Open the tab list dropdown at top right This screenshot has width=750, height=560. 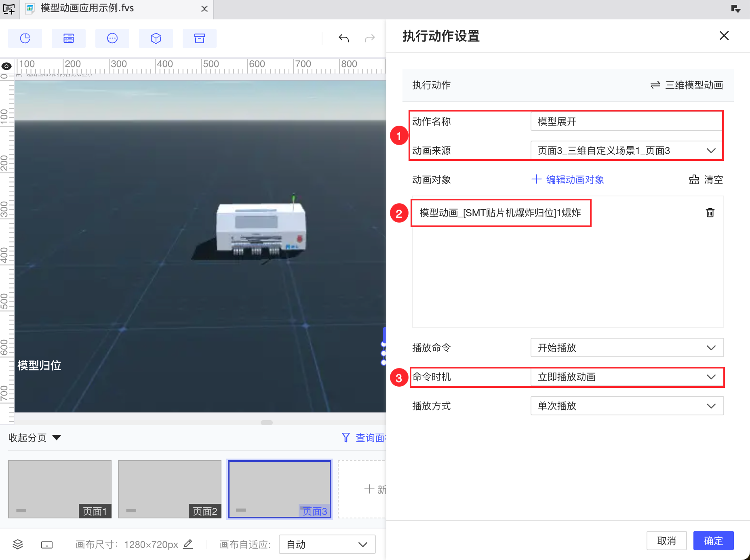736,8
